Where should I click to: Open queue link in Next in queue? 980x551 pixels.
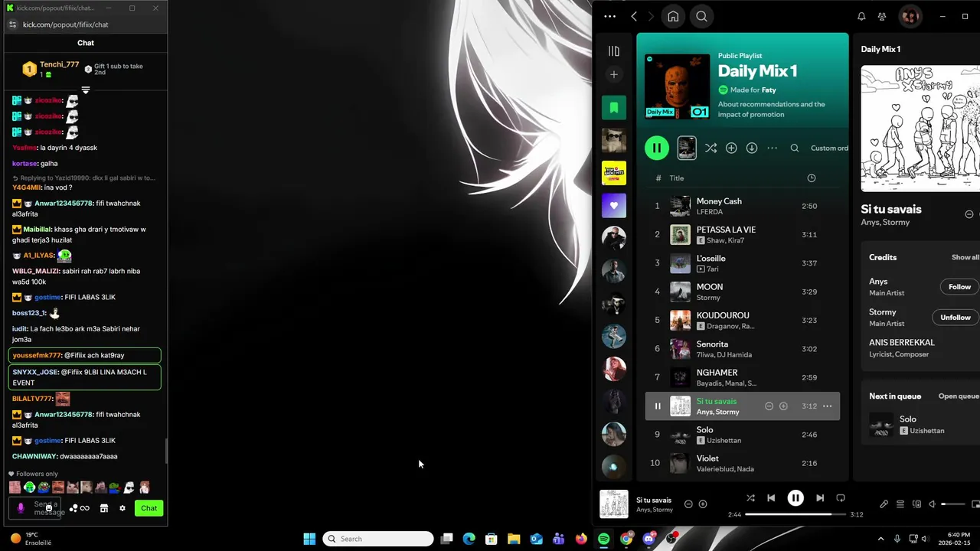pos(959,396)
